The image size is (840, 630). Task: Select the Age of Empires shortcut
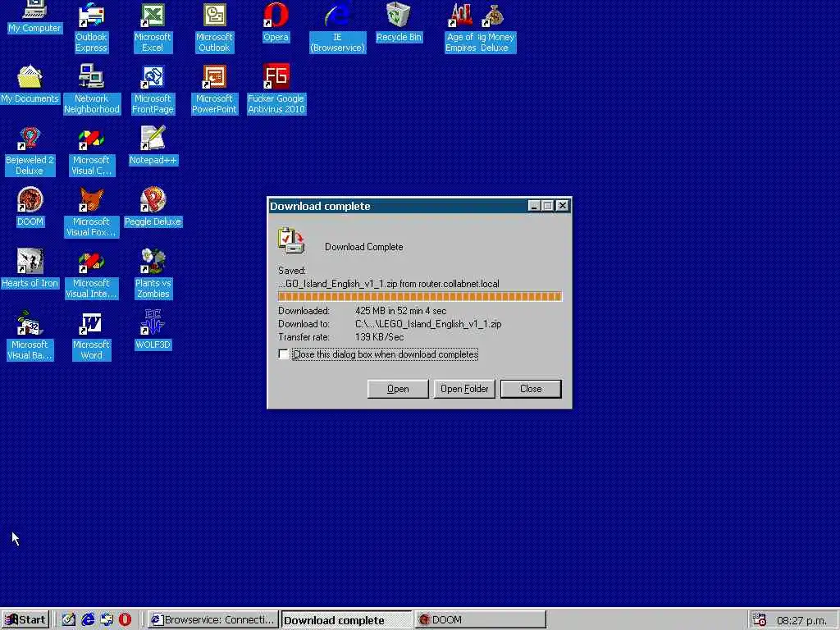[461, 27]
